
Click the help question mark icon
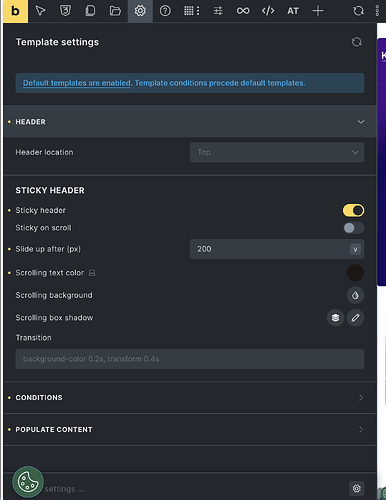tap(165, 11)
